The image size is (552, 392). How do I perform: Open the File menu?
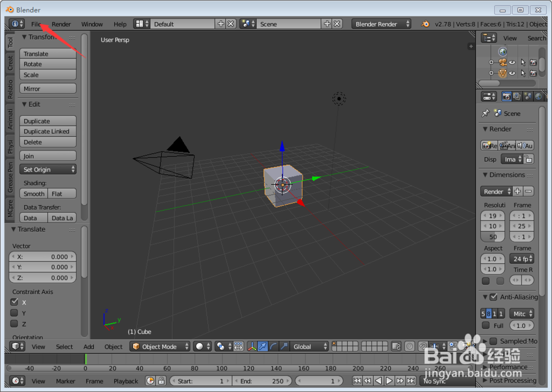(x=36, y=24)
